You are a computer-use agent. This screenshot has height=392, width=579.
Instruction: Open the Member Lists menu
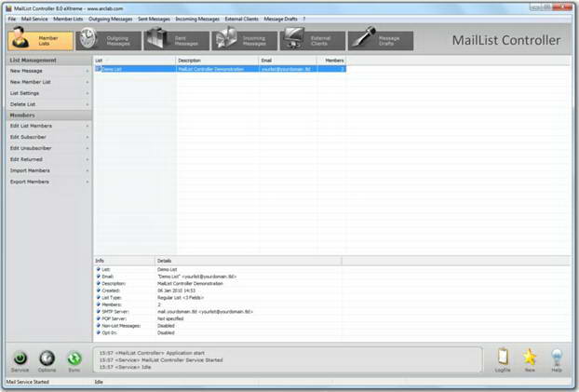coord(68,19)
